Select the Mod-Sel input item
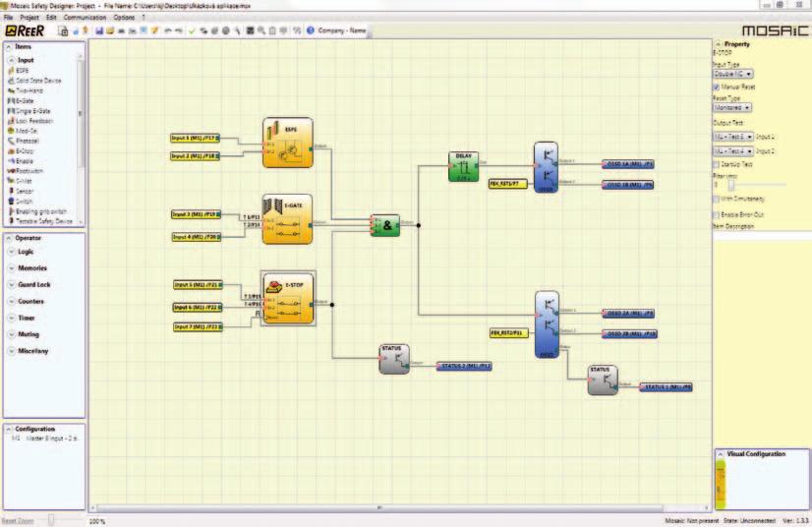The height and width of the screenshot is (527, 812). (x=23, y=131)
